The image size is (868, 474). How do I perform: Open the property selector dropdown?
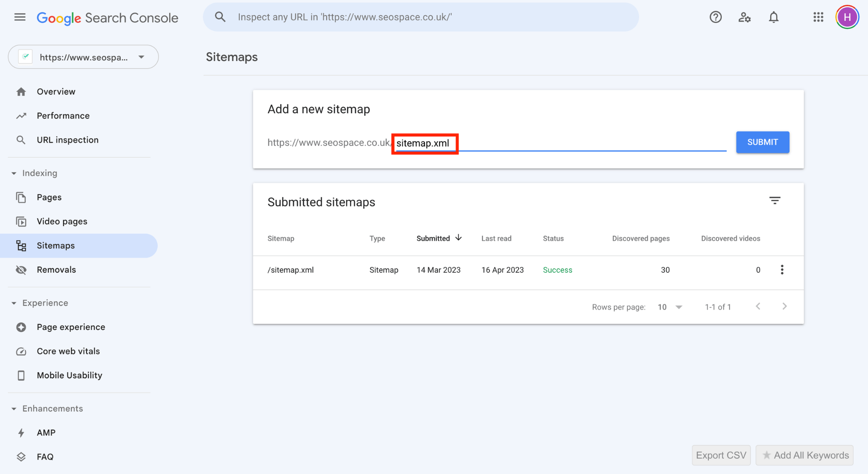coord(83,57)
